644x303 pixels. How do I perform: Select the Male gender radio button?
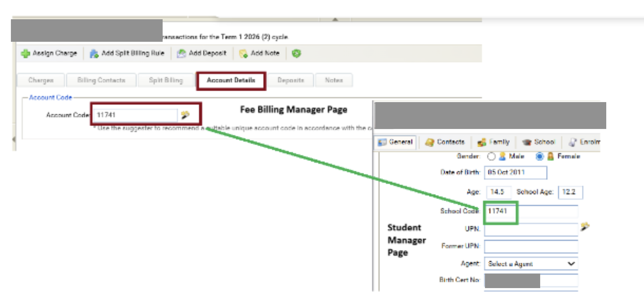coord(491,156)
